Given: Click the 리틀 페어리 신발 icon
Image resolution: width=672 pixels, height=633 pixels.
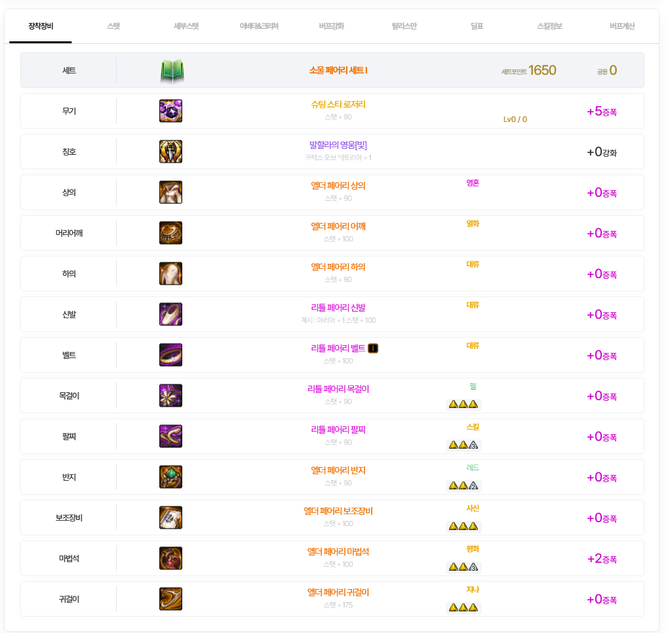Looking at the screenshot, I should [x=170, y=314].
